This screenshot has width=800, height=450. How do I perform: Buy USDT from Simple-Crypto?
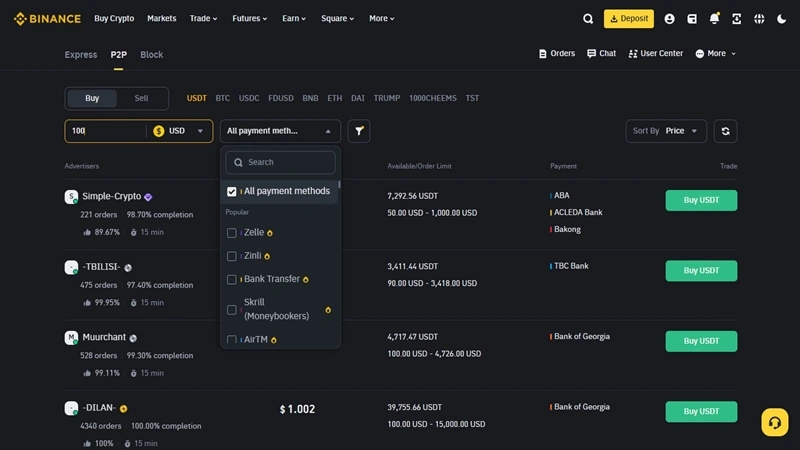click(701, 200)
